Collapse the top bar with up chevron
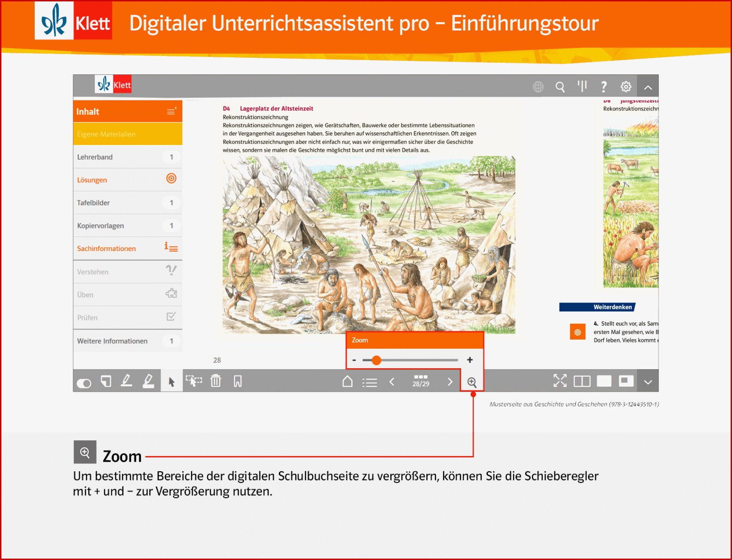 pos(648,87)
